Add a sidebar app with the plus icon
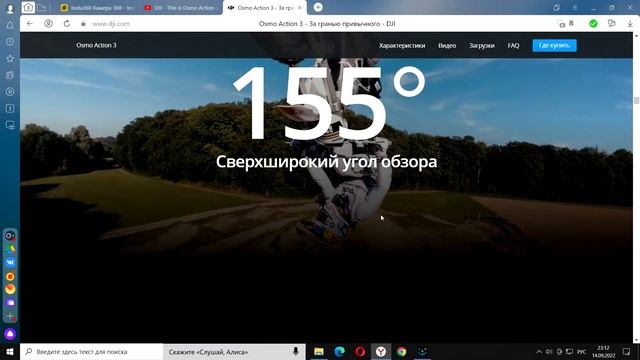Viewport: 640px width, 360px height. (10, 316)
